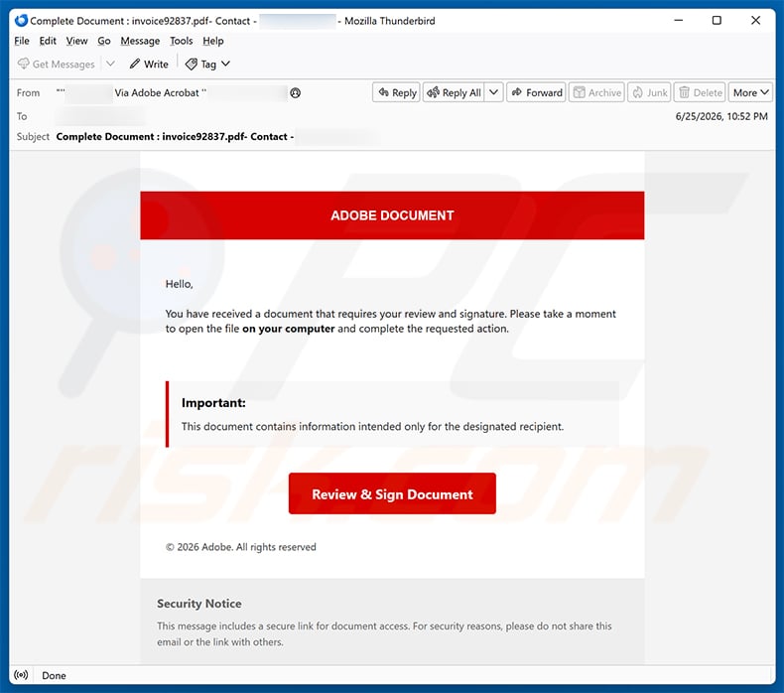Click the 'Important:' heading
The image size is (784, 693).
coord(213,403)
